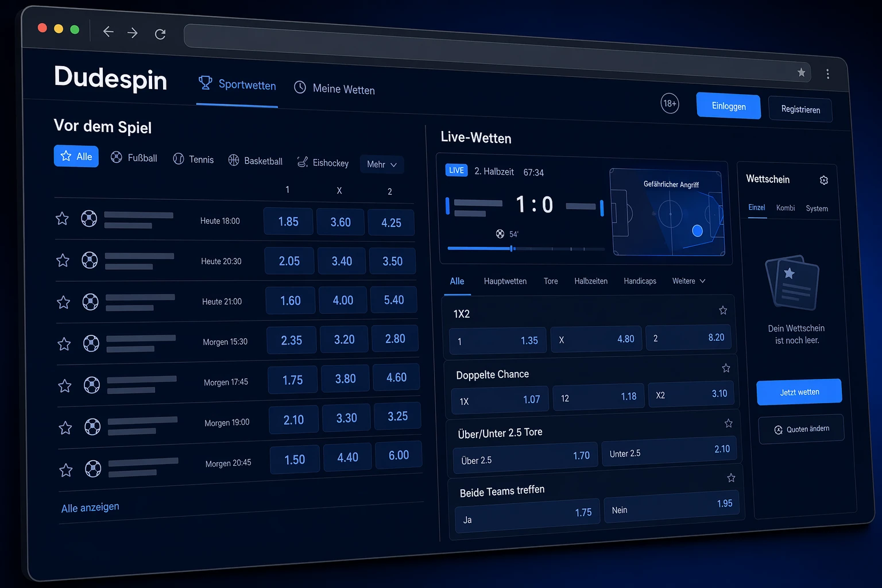The height and width of the screenshot is (588, 882).
Task: Switch to the Halbzeiten tab
Action: tap(591, 281)
